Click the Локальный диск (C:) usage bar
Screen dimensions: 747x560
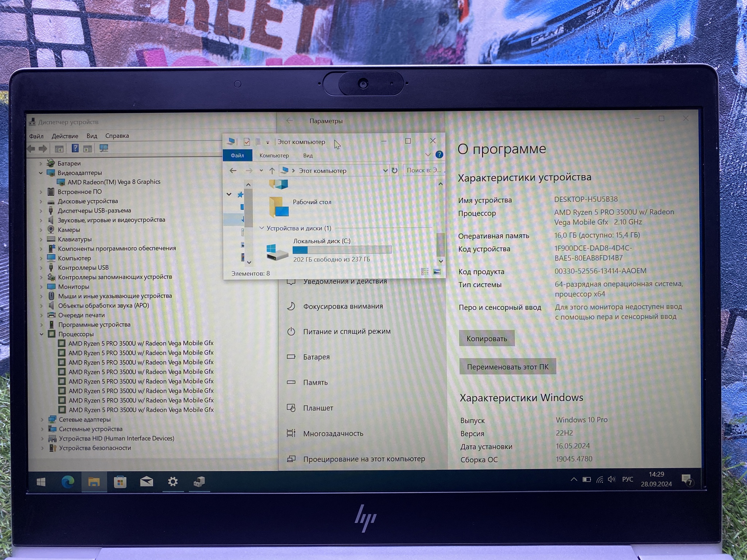coord(342,250)
